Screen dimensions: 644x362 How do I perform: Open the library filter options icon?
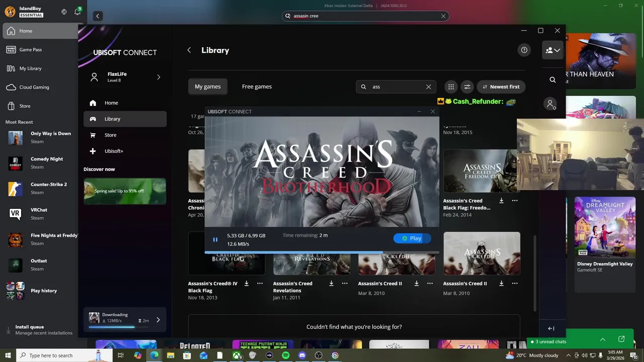[467, 86]
